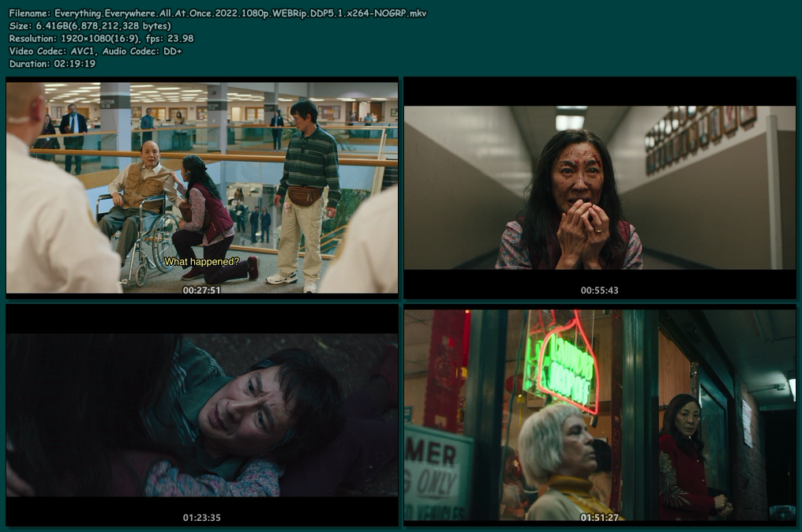
Task: Click the "What happened?" subtitle text
Action: click(x=201, y=261)
